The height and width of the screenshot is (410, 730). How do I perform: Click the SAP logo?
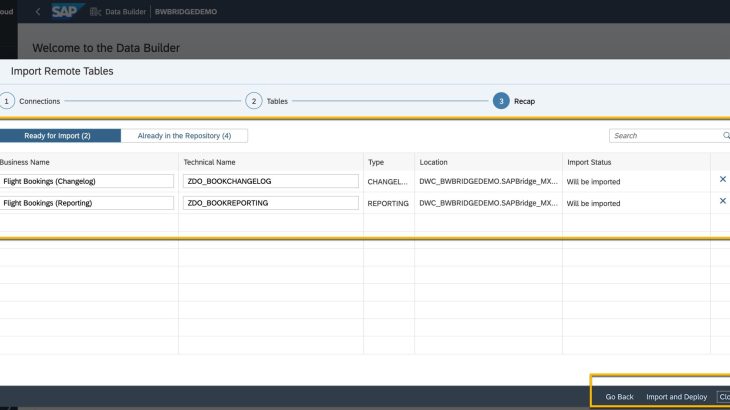click(x=67, y=11)
